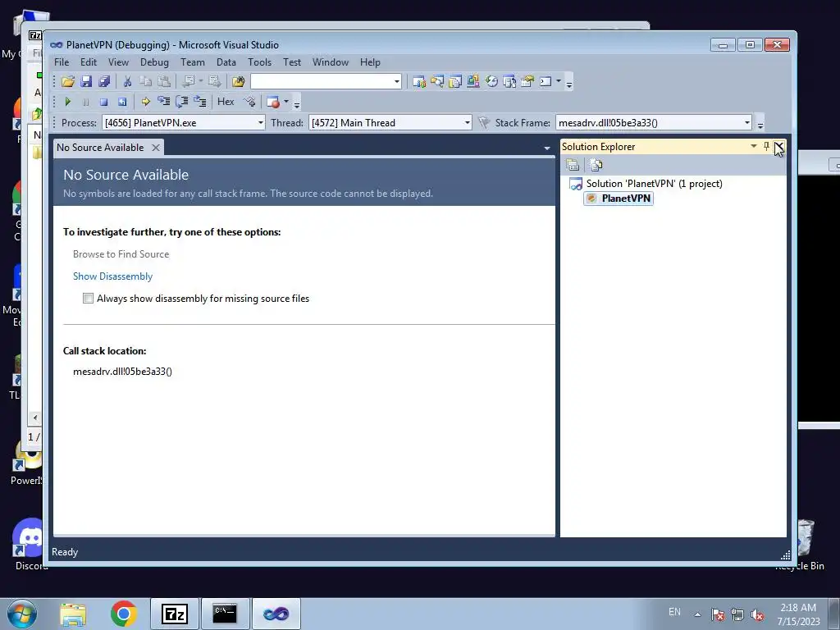Click the Step Over icon
The image size is (840, 630).
181,101
